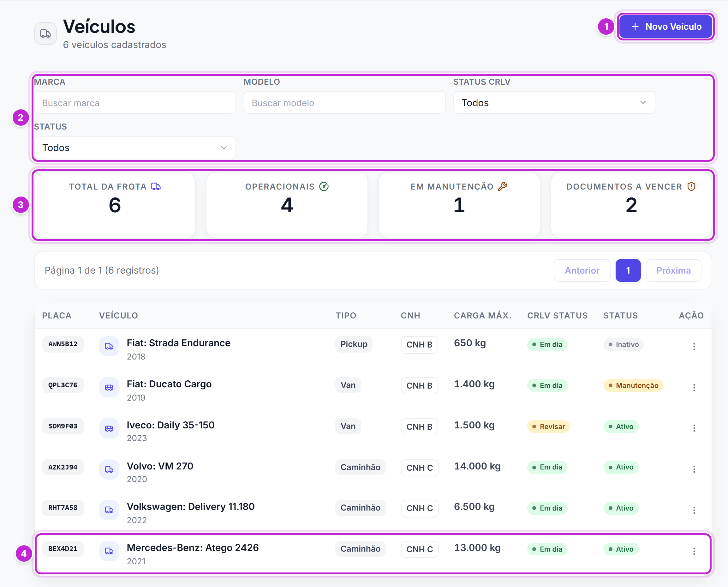Click the Mercedes-Benz: Atego 2426 name

pyautogui.click(x=193, y=548)
